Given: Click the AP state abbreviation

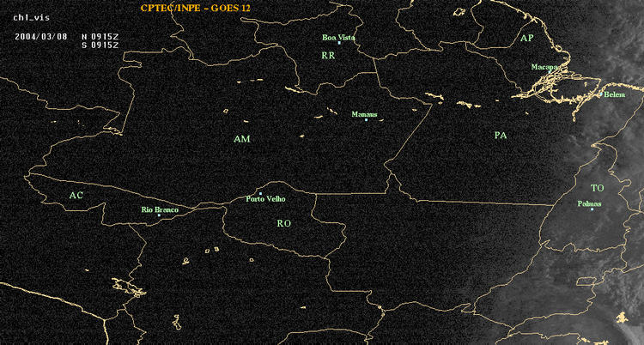Looking at the screenshot, I should pyautogui.click(x=526, y=39).
